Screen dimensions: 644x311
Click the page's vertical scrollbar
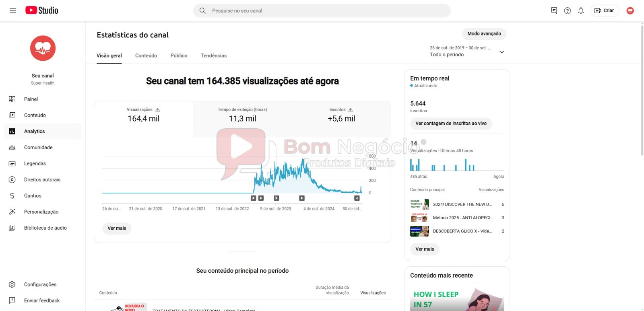642,89
